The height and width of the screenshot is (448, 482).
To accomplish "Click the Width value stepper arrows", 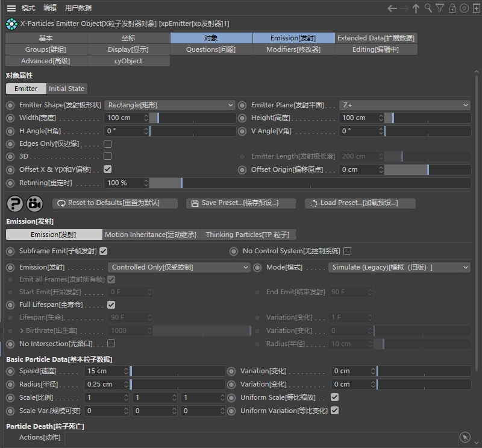I will tap(146, 118).
